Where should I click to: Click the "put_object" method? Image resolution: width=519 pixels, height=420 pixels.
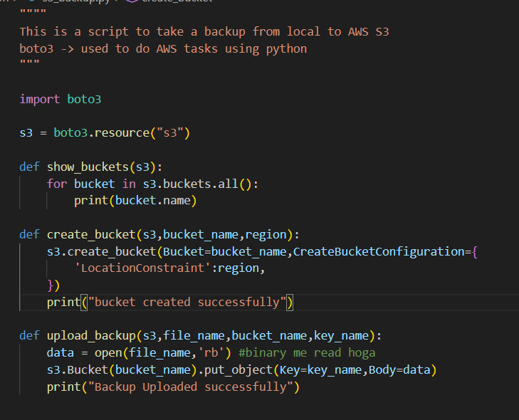pyautogui.click(x=238, y=370)
